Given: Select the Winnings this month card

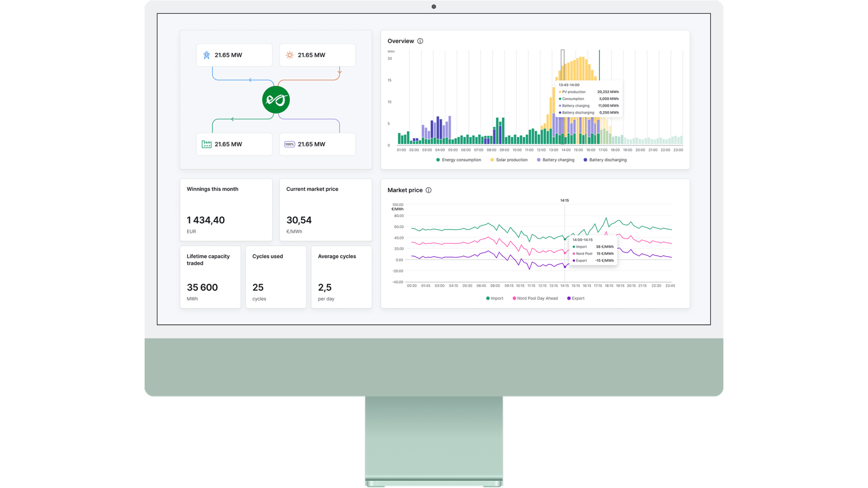Looking at the screenshot, I should (226, 210).
